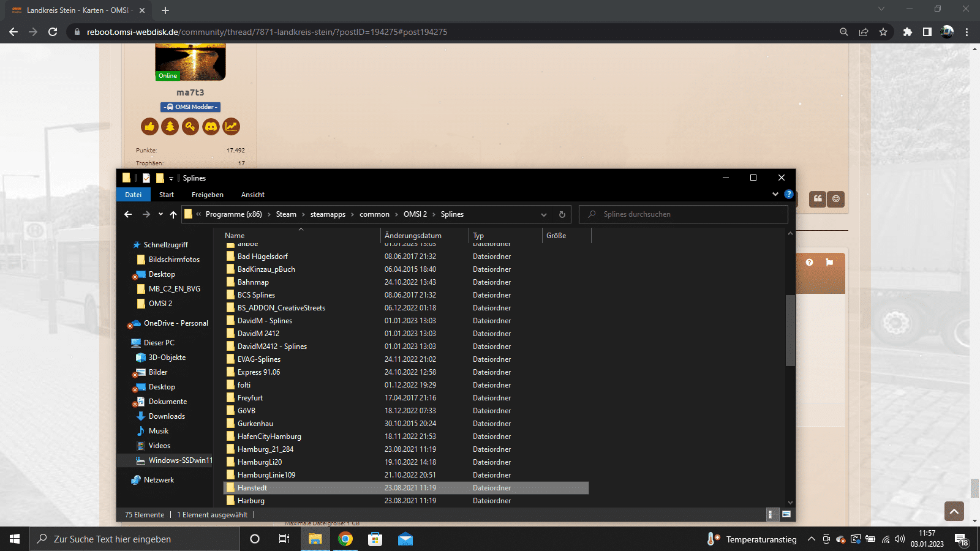Viewport: 980px width, 551px height.
Task: Open recent locations dropdown next to forward arrow
Action: pos(160,214)
